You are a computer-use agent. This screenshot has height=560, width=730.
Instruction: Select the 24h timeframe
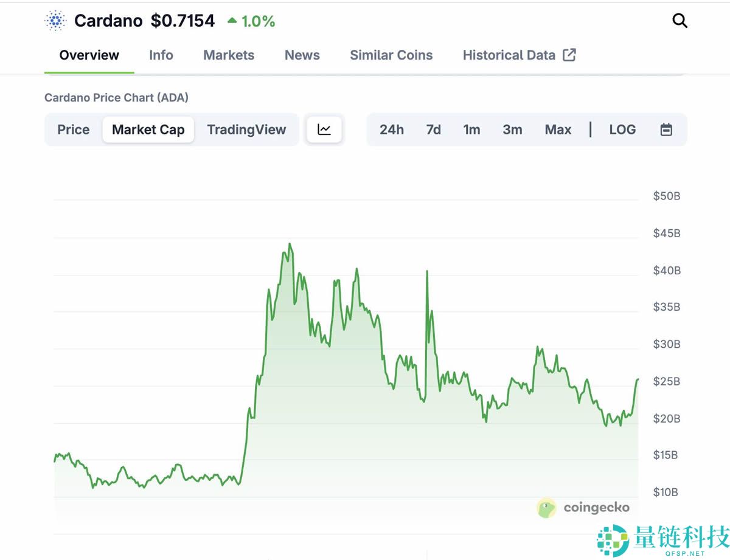tap(392, 129)
